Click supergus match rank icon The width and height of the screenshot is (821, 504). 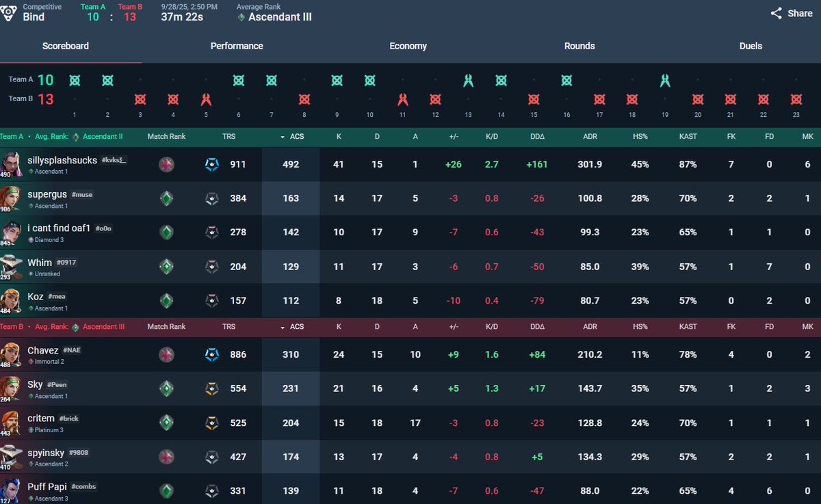(166, 198)
